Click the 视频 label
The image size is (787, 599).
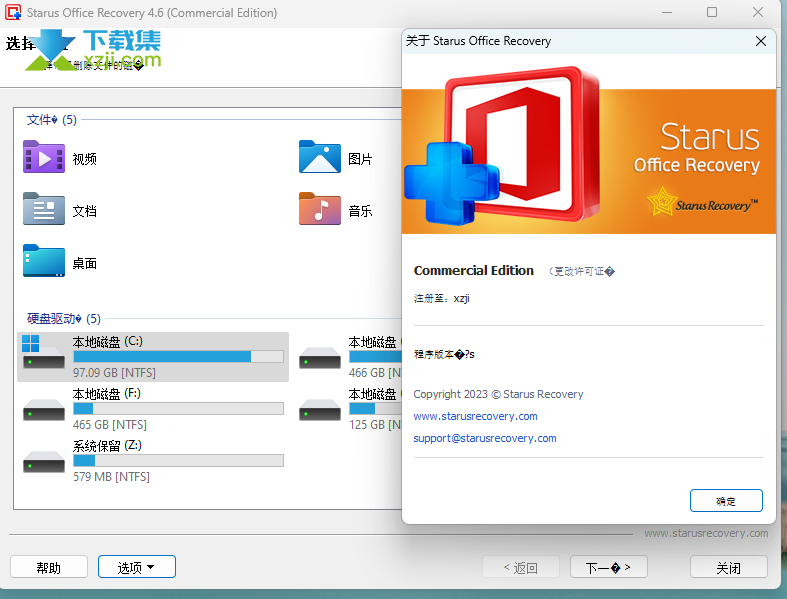(x=84, y=159)
